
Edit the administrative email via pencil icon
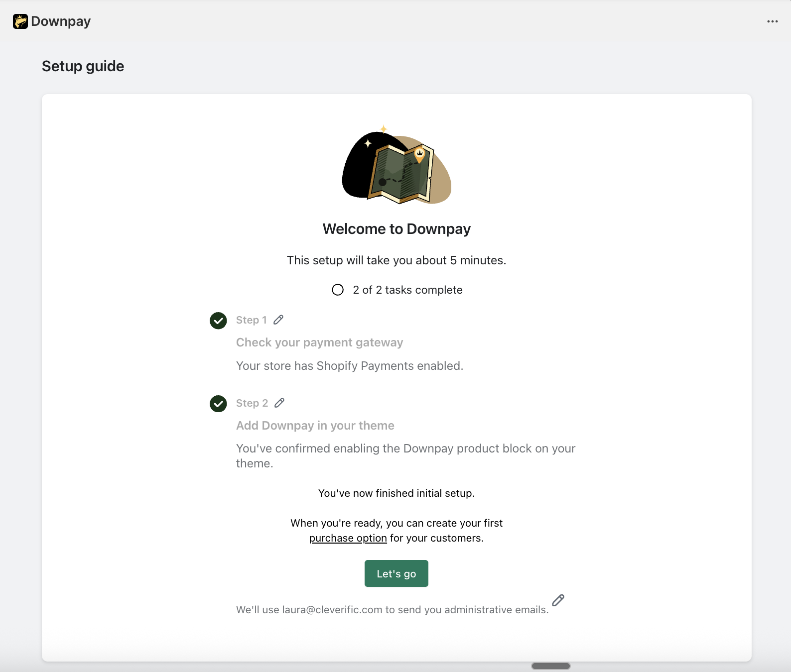558,600
